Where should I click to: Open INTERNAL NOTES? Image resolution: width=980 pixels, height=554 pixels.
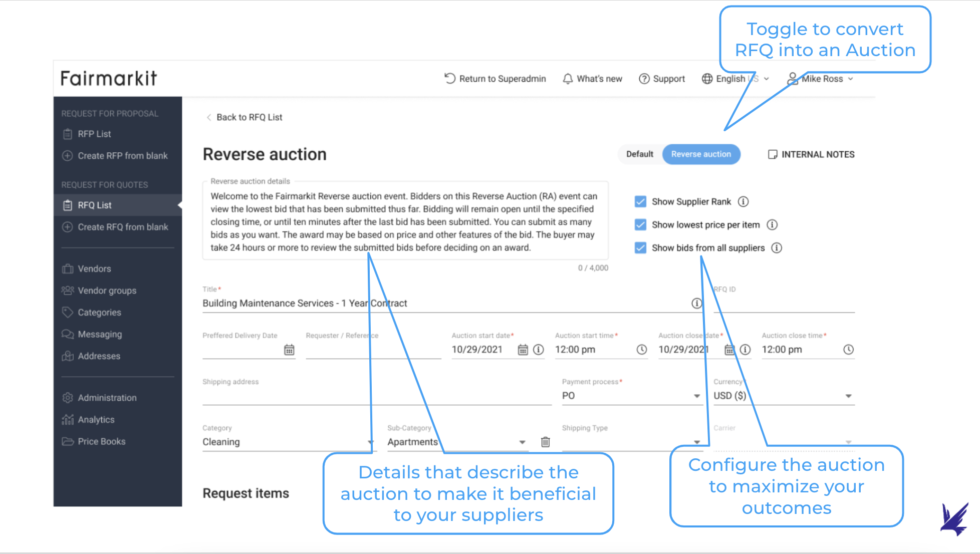coord(811,154)
